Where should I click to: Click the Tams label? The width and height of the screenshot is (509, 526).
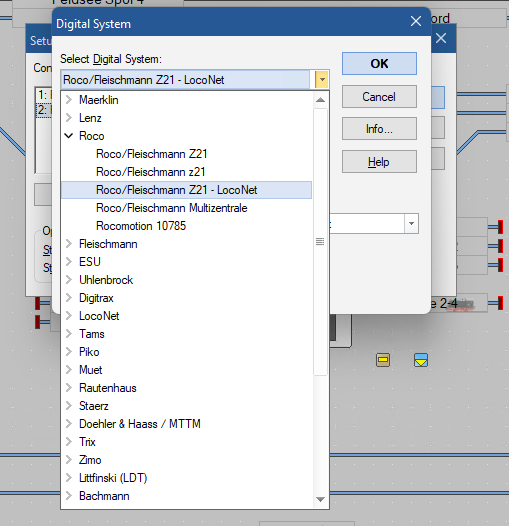pyautogui.click(x=92, y=334)
